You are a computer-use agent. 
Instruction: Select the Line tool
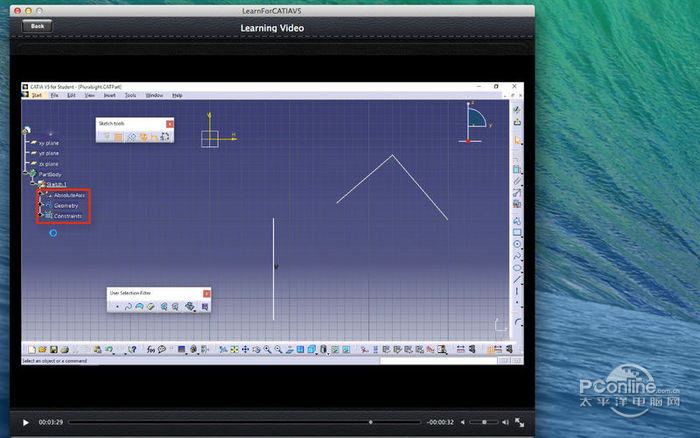point(517,280)
